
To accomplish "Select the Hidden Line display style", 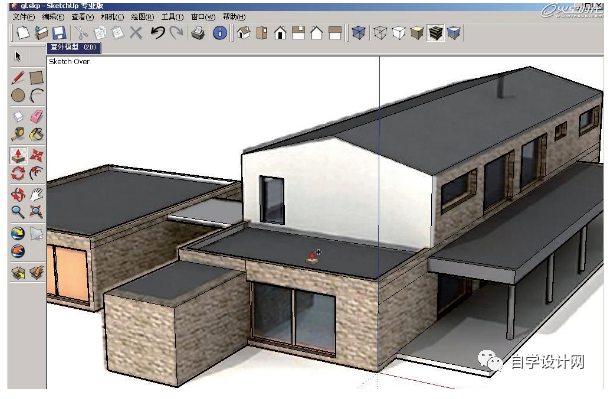I will pyautogui.click(x=398, y=33).
